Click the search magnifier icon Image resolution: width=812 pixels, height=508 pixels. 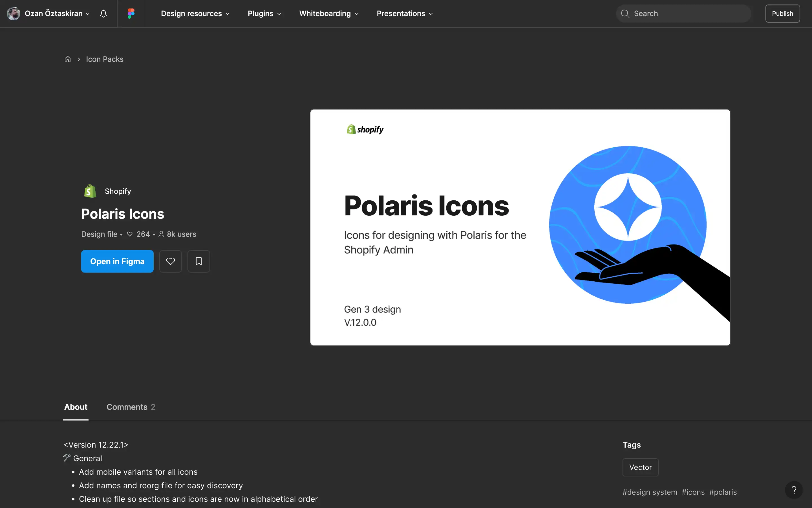[x=625, y=14]
